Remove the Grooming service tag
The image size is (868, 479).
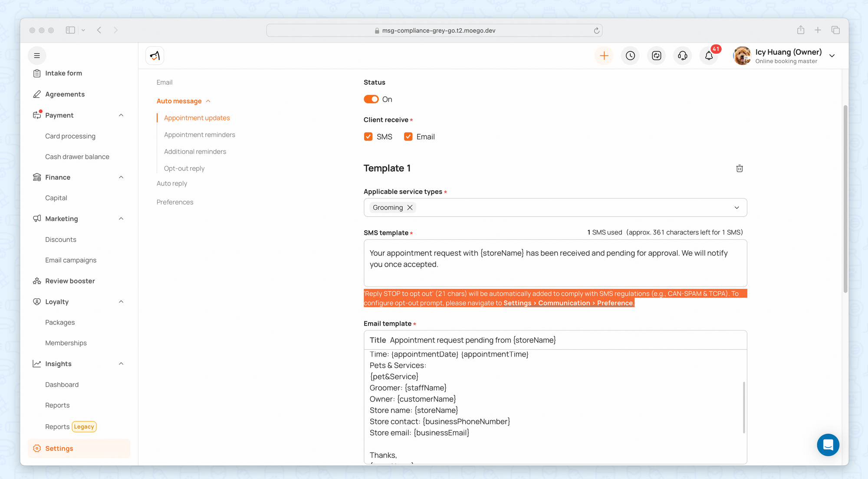(410, 208)
